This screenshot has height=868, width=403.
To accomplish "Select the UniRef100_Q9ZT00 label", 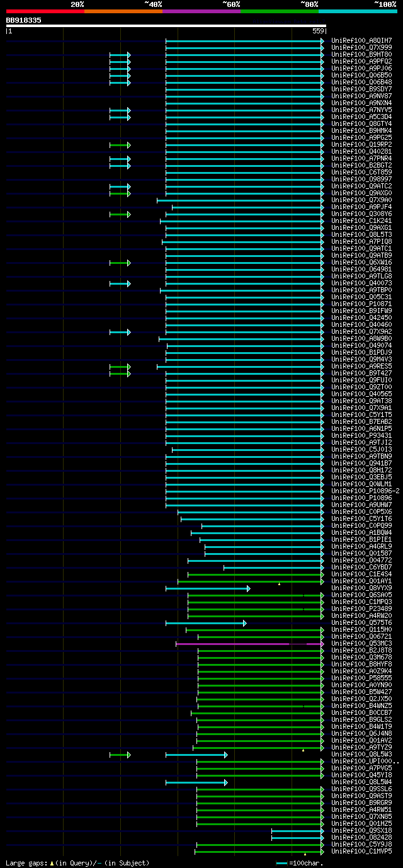I will (x=362, y=387).
